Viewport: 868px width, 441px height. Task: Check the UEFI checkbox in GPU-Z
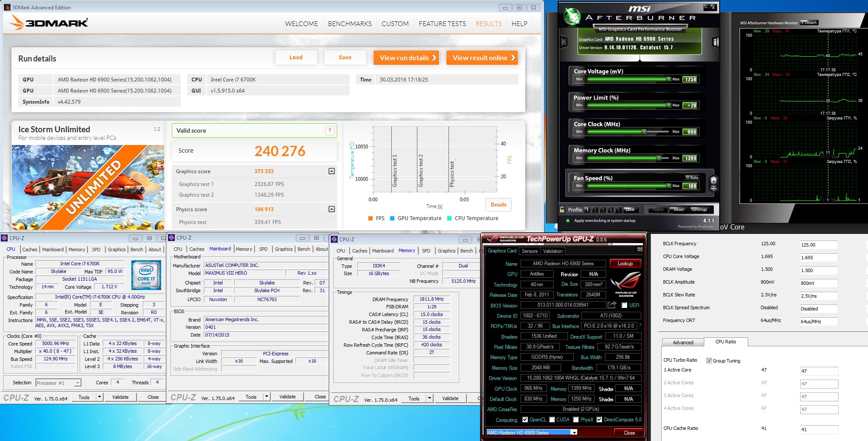pyautogui.click(x=624, y=305)
